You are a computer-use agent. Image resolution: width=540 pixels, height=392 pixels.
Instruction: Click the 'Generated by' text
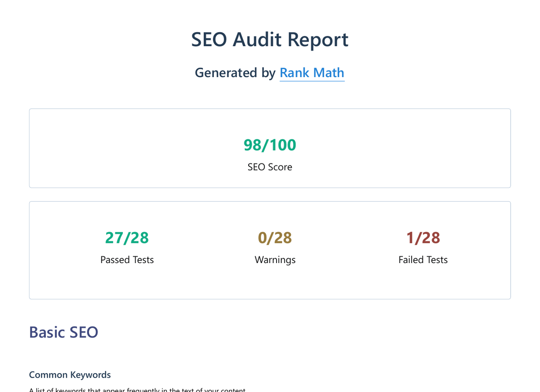[235, 73]
